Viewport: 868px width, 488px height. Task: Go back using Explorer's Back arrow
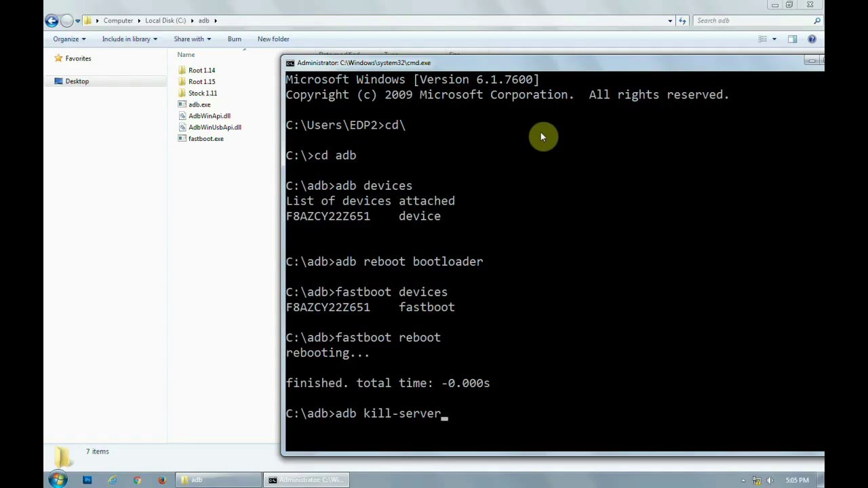point(52,20)
